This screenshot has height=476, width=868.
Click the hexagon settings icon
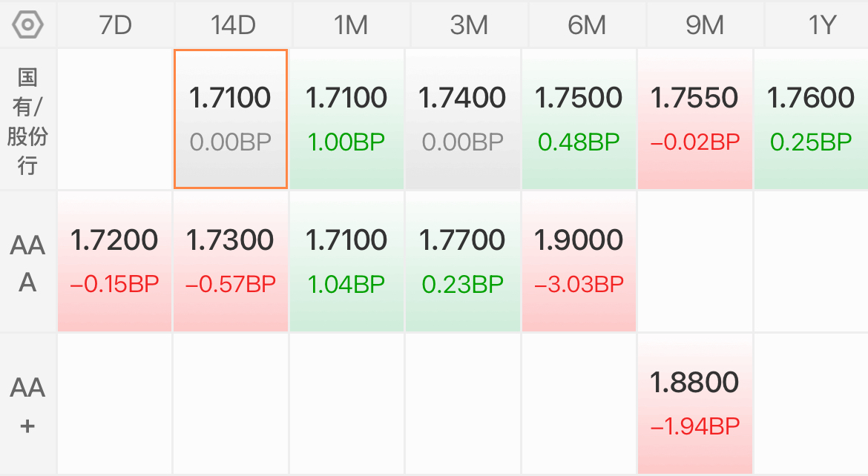pos(28,24)
